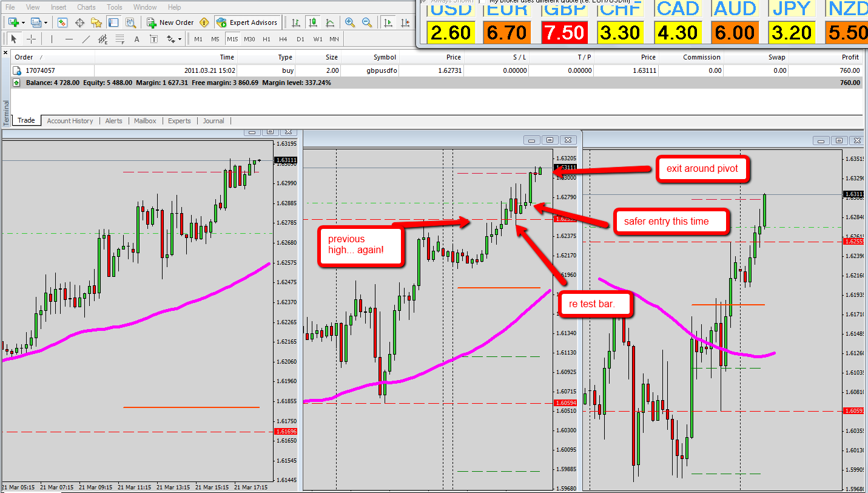Open the Strategy Tester icon
The image size is (868, 493).
tap(130, 22)
